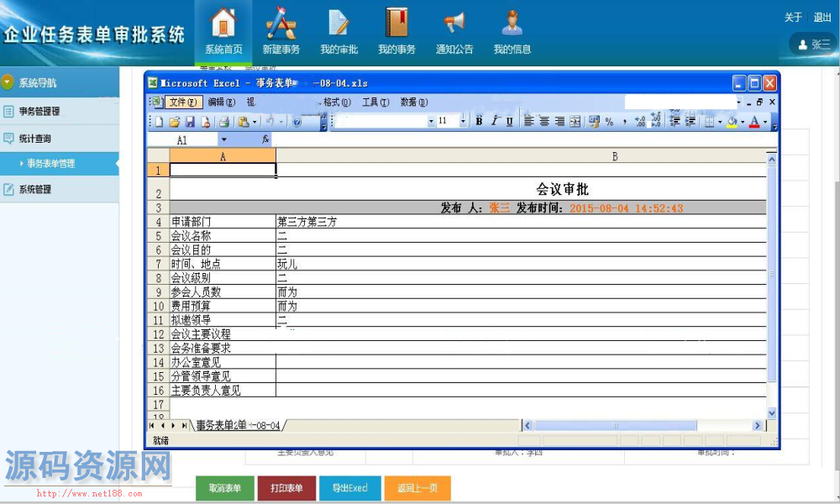Click the 返回上一页 button
Screen dimensions: 840x504
pyautogui.click(x=417, y=488)
